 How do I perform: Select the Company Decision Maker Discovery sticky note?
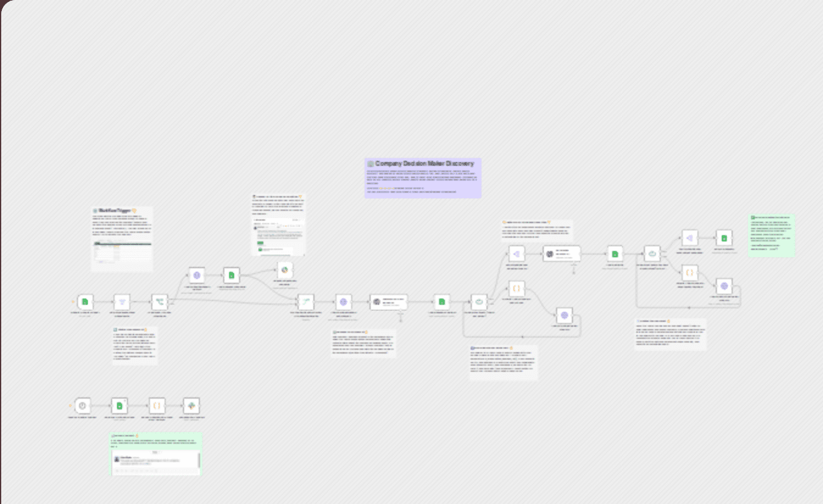[x=423, y=178]
